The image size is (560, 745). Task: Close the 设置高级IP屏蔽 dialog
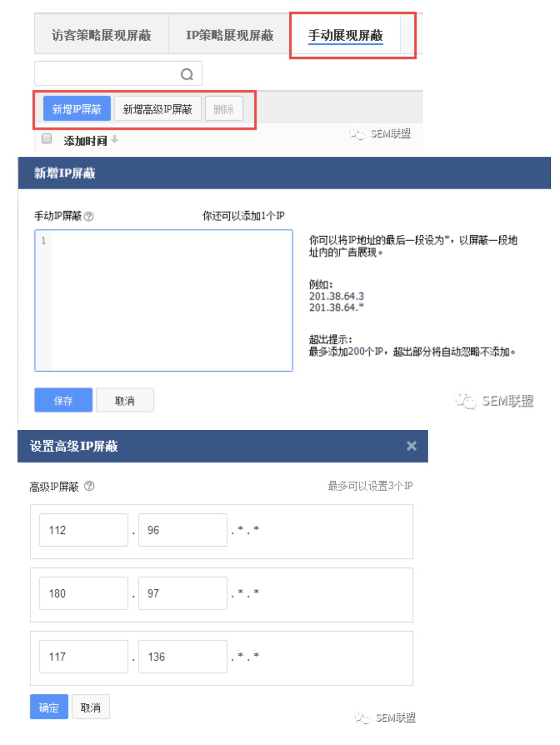[x=411, y=446]
